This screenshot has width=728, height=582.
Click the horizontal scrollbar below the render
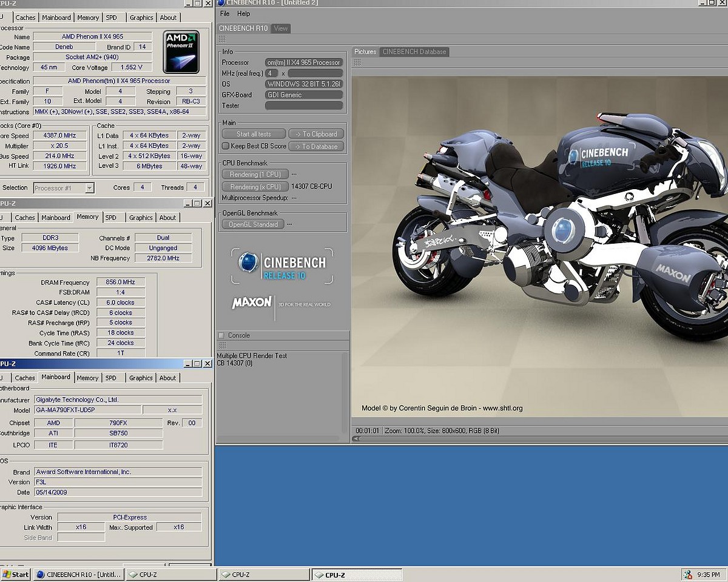tap(540, 439)
